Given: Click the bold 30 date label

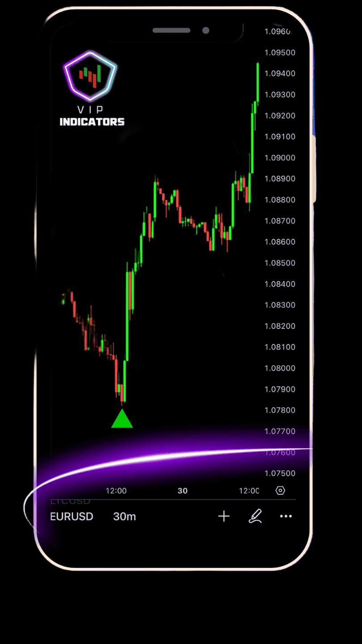Looking at the screenshot, I should (182, 491).
